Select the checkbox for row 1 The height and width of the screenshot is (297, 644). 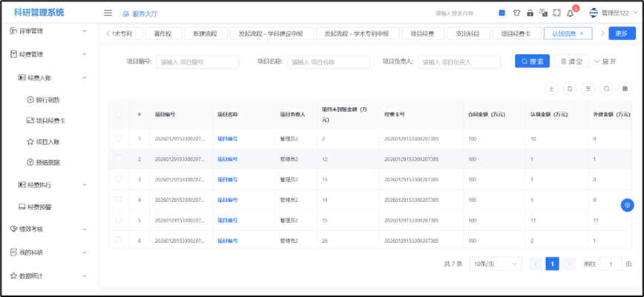click(119, 138)
